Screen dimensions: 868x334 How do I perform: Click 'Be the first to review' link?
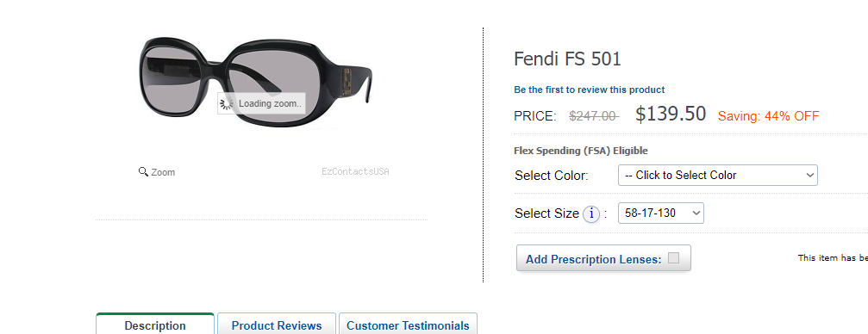tap(589, 90)
